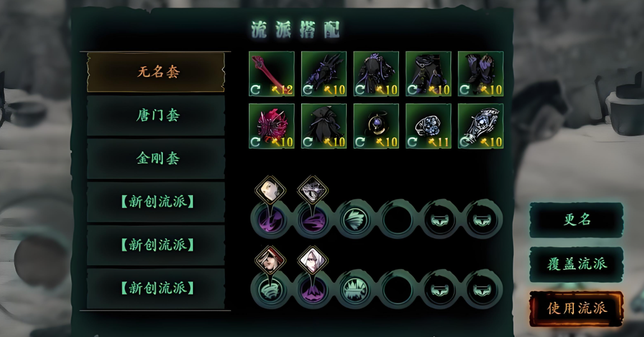Screen dimensions: 644x337
Task: Select the red staff weapon slot
Action: click(x=272, y=74)
